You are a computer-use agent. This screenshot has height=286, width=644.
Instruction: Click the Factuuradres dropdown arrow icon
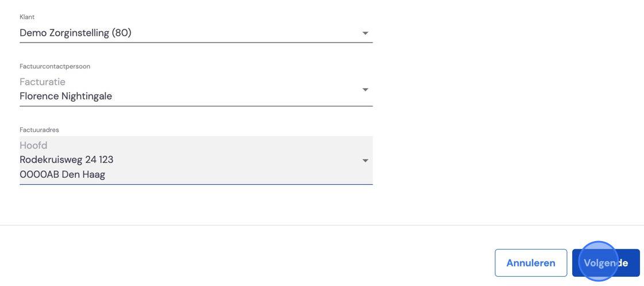pos(365,161)
